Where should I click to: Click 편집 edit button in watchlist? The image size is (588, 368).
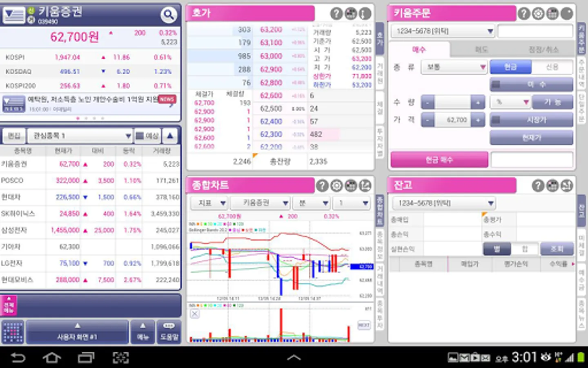tap(14, 136)
